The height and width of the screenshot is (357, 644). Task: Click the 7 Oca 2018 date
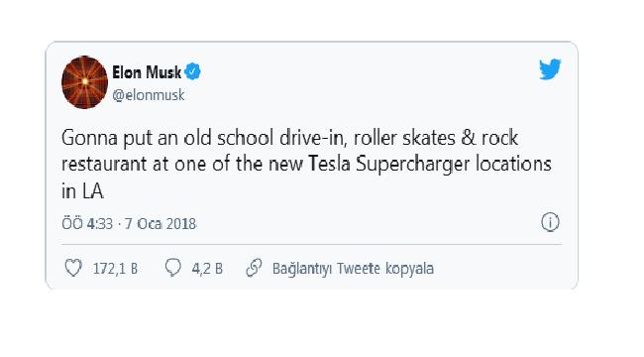click(x=161, y=224)
